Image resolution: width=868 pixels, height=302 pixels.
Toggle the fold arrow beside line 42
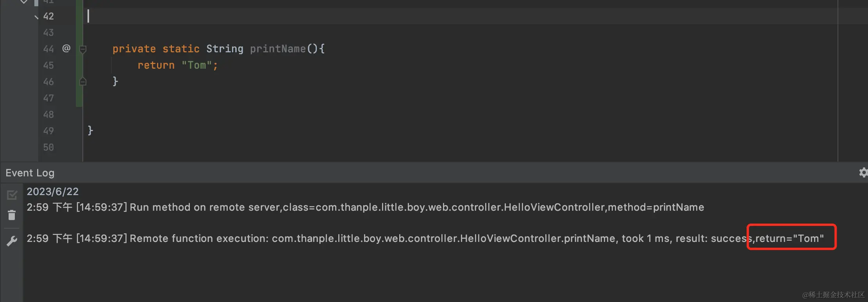click(x=36, y=17)
